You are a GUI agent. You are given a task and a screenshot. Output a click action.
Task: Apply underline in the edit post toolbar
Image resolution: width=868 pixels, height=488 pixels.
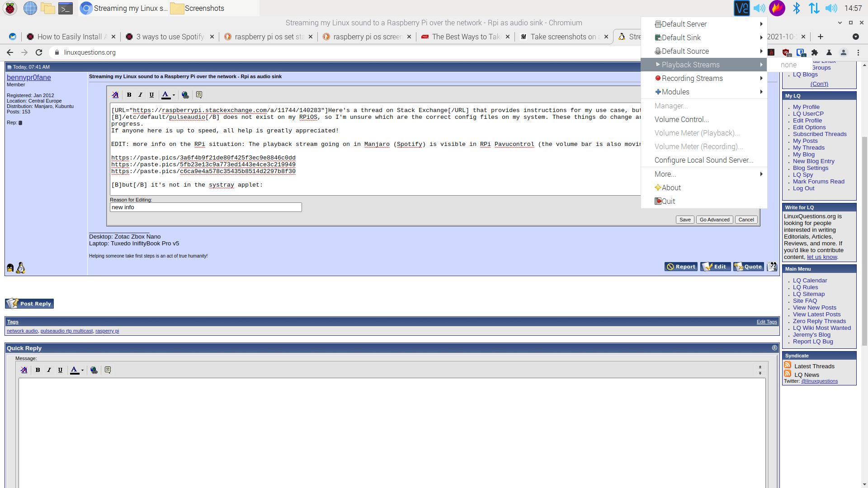coord(151,95)
